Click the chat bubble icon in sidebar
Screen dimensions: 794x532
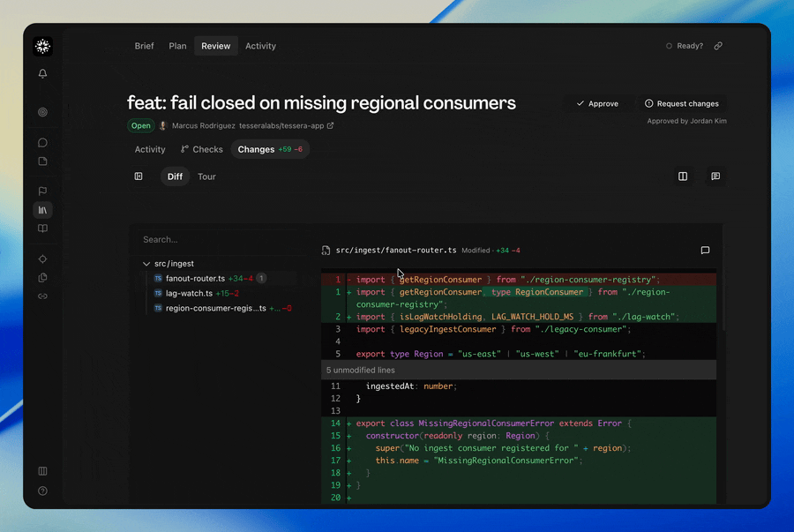42,143
